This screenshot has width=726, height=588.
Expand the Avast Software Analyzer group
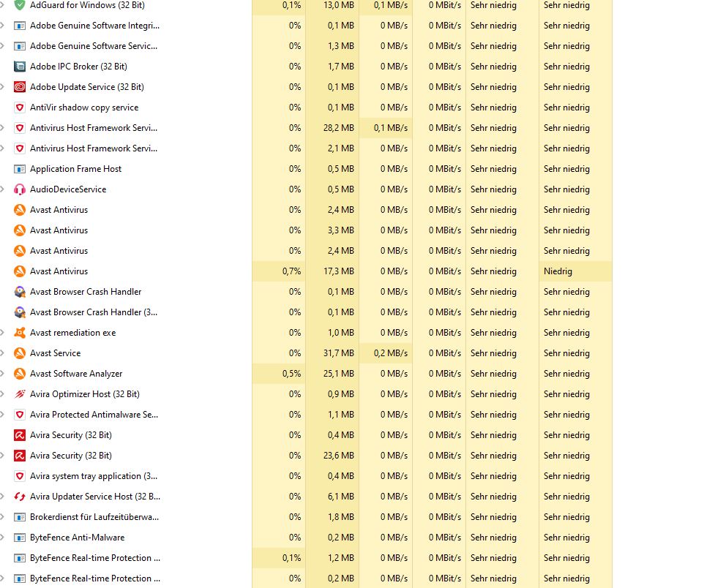coord(2,373)
